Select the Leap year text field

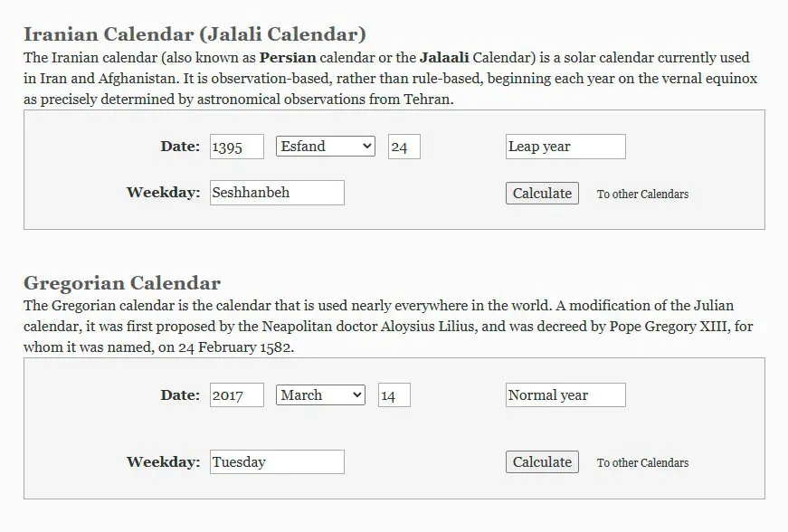click(x=565, y=147)
